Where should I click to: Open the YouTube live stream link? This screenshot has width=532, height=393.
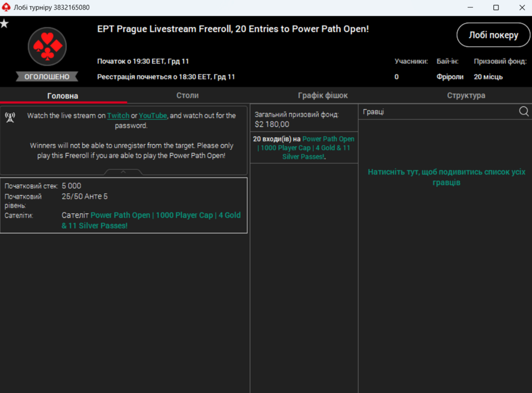(153, 115)
